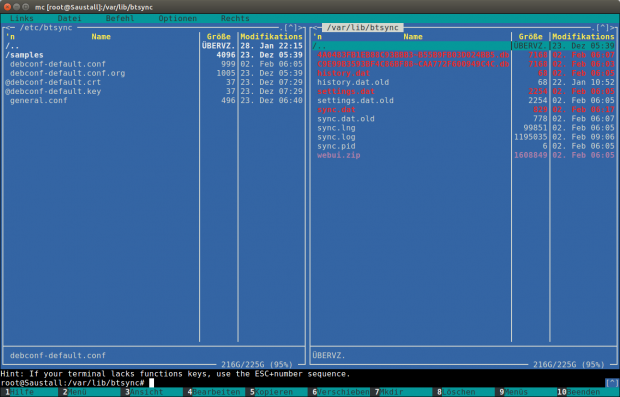Click the /var/lib/btsync path title
This screenshot has height=397, width=620.
[363, 28]
